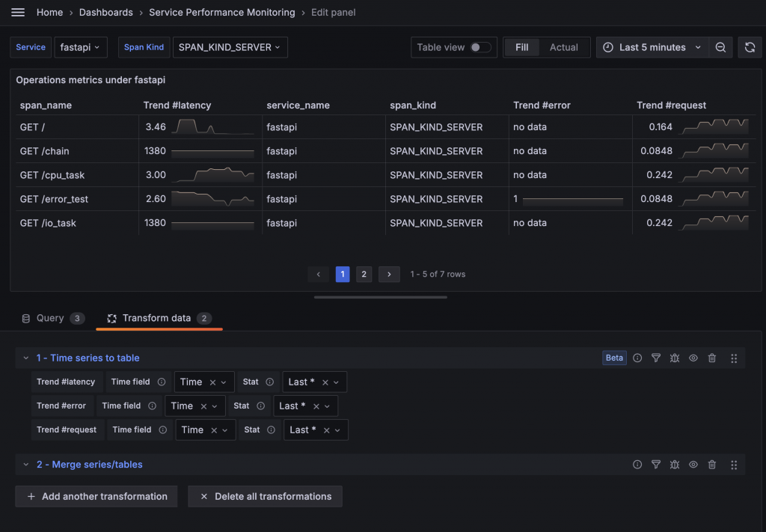Viewport: 766px width, 532px height.
Task: Clear Time value for Trend #error
Action: [x=203, y=406]
